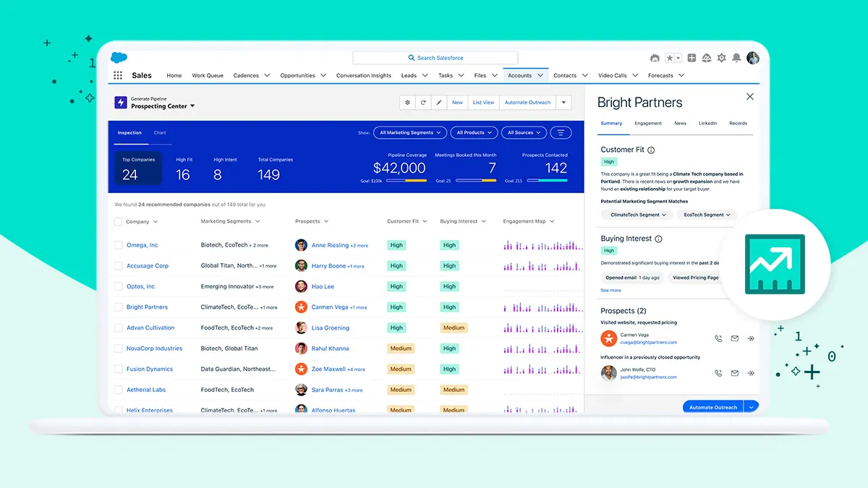Click the email icon for John Wolfe

[734, 373]
